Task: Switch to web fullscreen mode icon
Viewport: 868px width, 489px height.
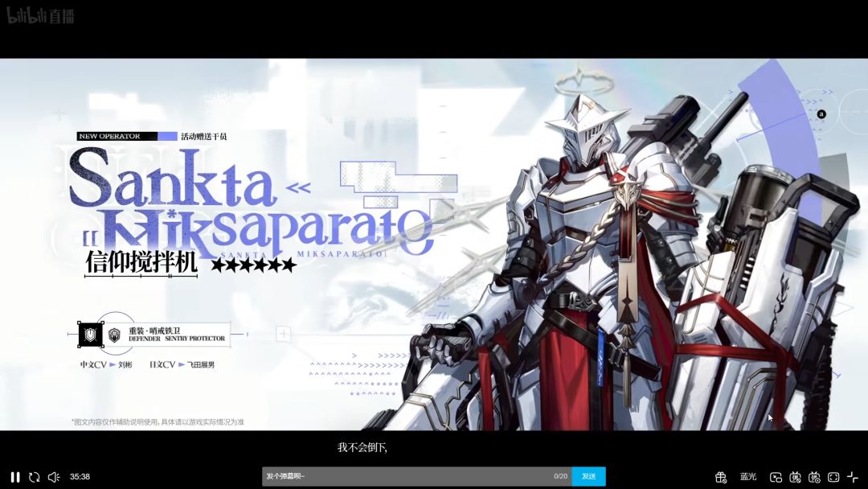Action: [x=833, y=477]
